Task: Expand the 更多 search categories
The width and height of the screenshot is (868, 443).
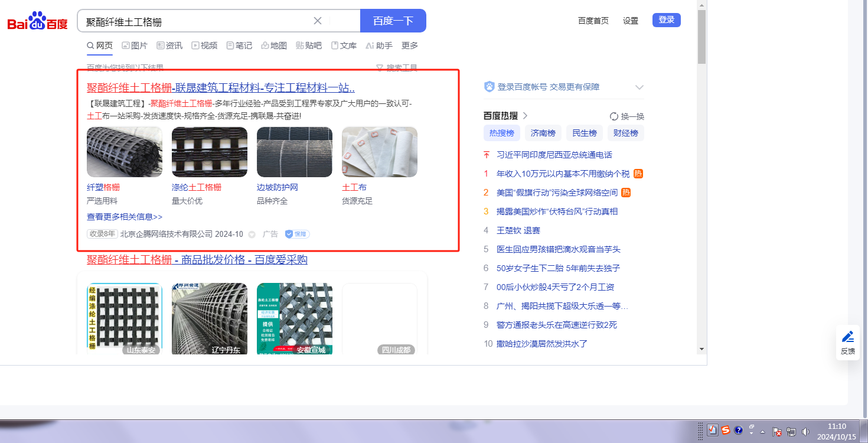Action: tap(410, 45)
